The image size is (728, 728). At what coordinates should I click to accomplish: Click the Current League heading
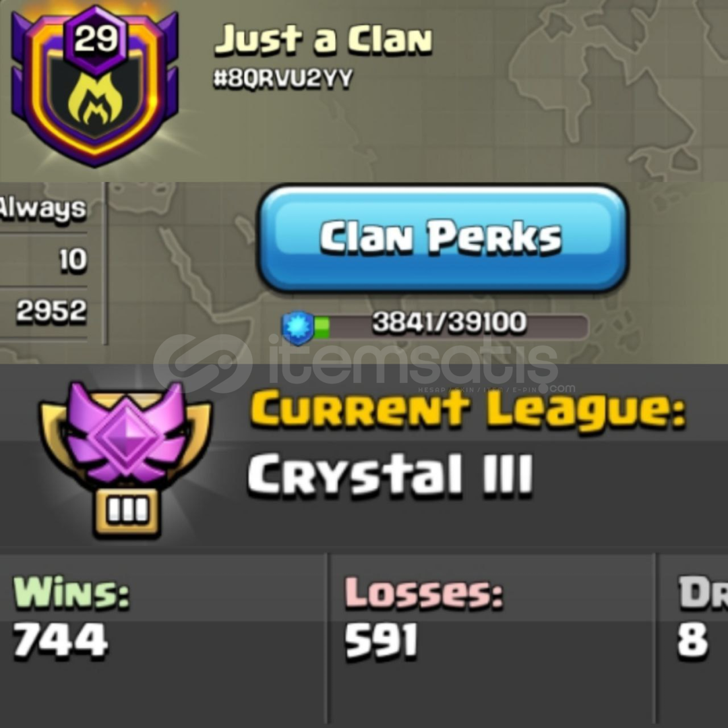click(x=468, y=411)
